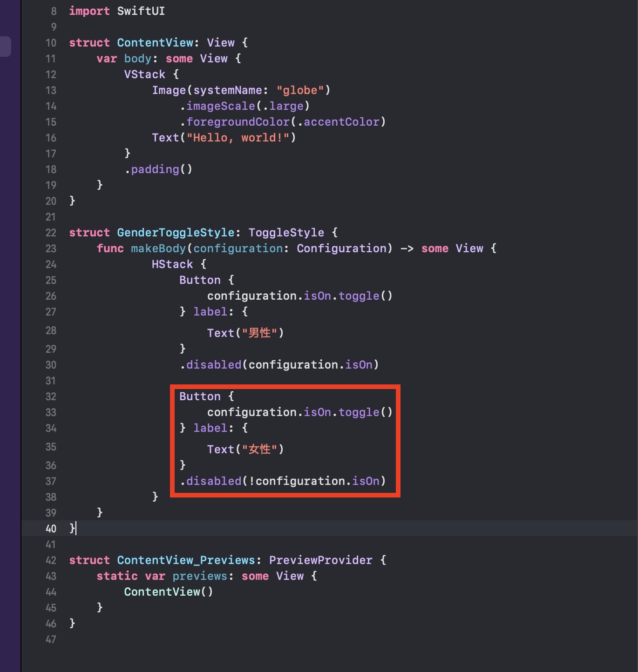Click 'ContentView()' on line 44
Screen dimensions: 638x672
click(x=169, y=592)
